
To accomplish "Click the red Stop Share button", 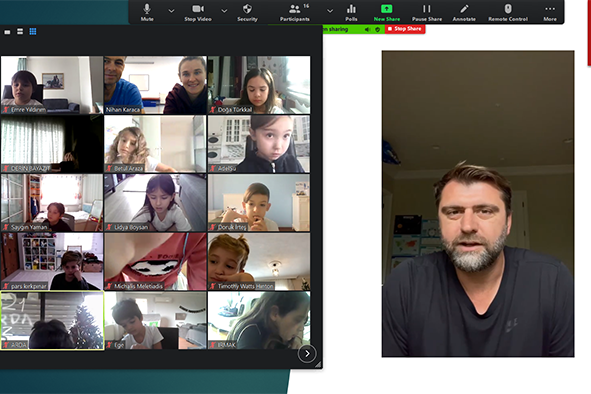I will [405, 29].
